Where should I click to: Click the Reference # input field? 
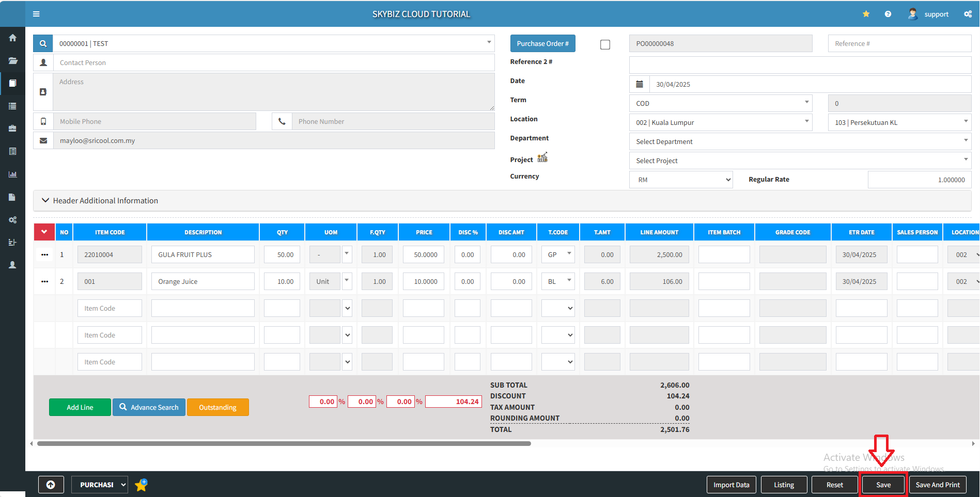pyautogui.click(x=899, y=44)
